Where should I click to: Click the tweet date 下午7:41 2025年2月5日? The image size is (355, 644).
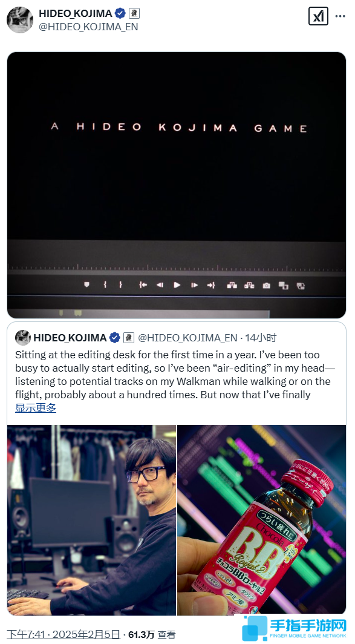tap(64, 634)
